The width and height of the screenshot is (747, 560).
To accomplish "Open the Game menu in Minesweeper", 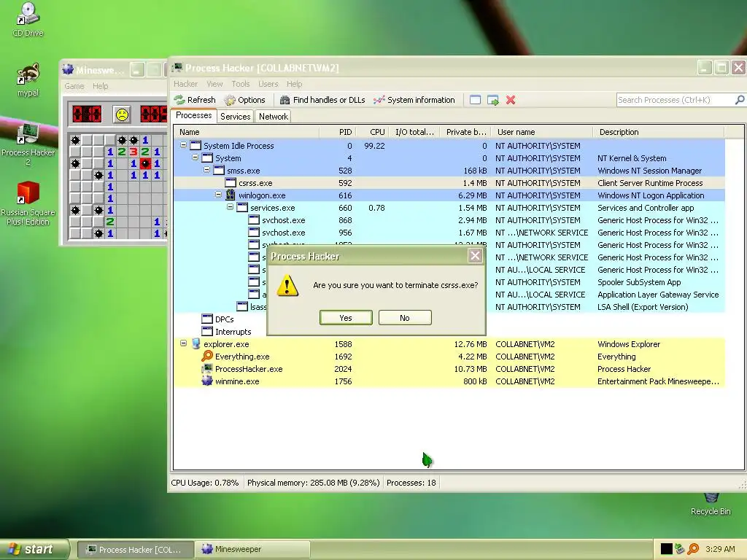I will pos(74,86).
